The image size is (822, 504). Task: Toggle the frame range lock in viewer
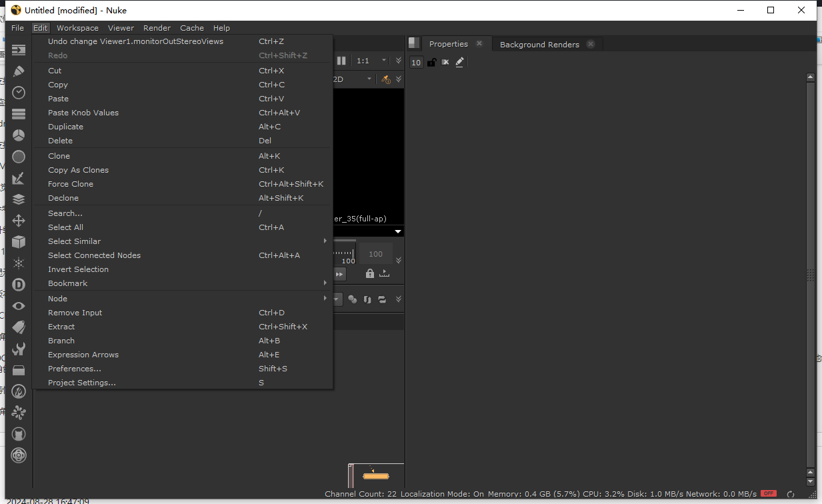pos(369,273)
